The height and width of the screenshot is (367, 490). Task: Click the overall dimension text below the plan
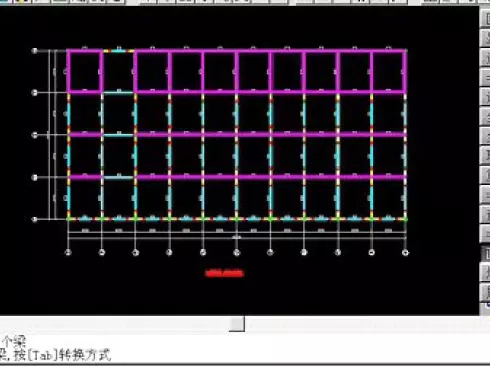(237, 237)
